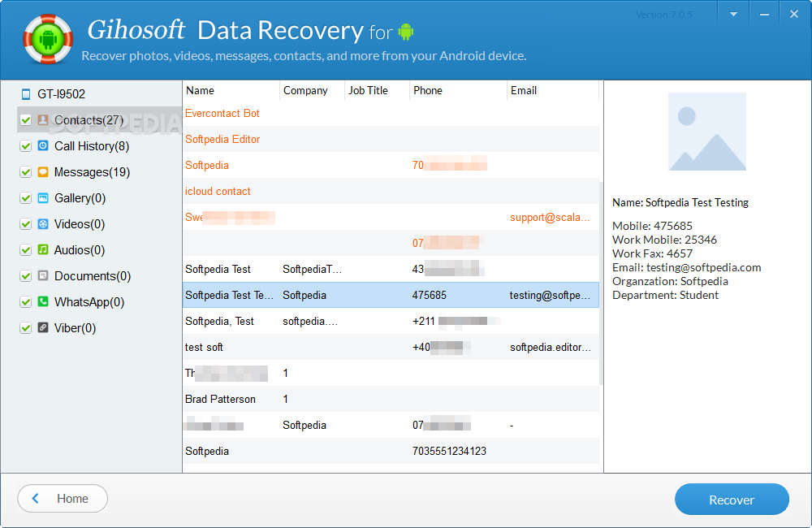This screenshot has height=528, width=812.
Task: Sort by the Job Title column header
Action: click(x=377, y=90)
